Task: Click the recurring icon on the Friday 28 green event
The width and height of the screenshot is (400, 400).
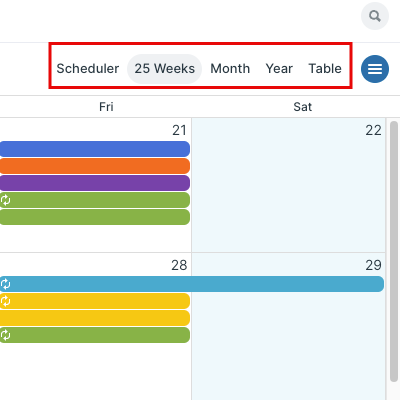Action: [6, 335]
